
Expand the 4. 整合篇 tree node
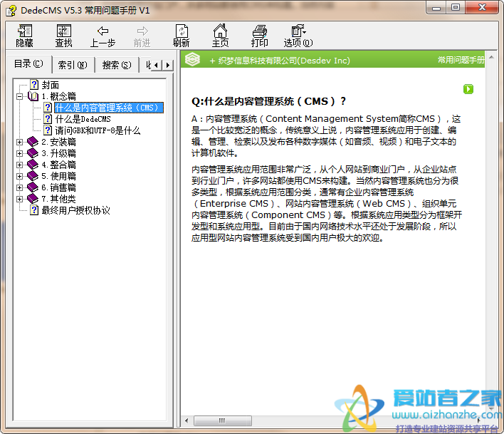pyautogui.click(x=20, y=165)
